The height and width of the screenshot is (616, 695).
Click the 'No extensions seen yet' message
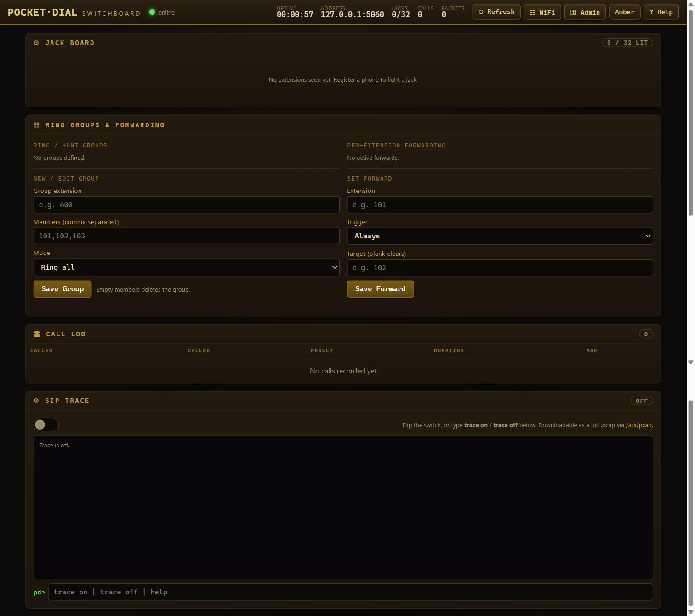click(x=343, y=80)
